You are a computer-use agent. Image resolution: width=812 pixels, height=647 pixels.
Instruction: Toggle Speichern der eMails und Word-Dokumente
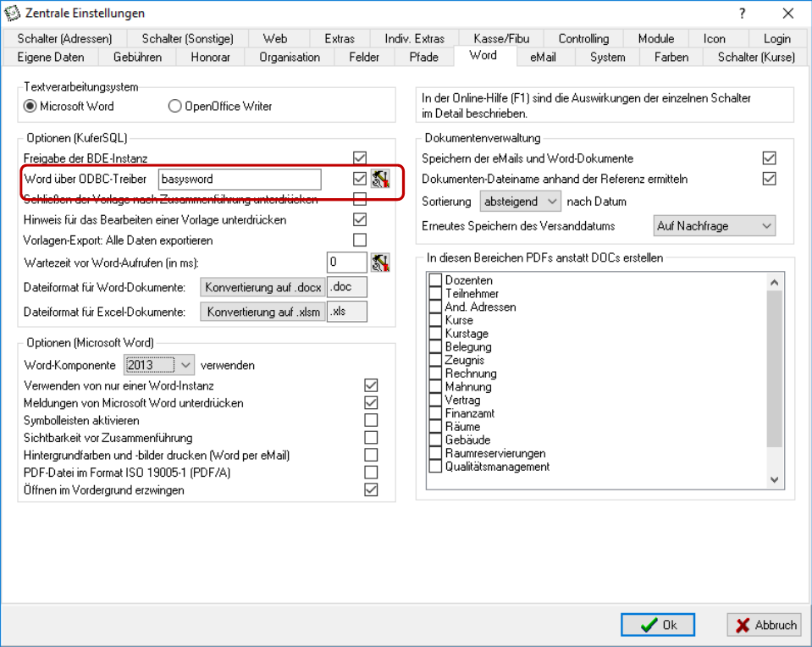769,158
